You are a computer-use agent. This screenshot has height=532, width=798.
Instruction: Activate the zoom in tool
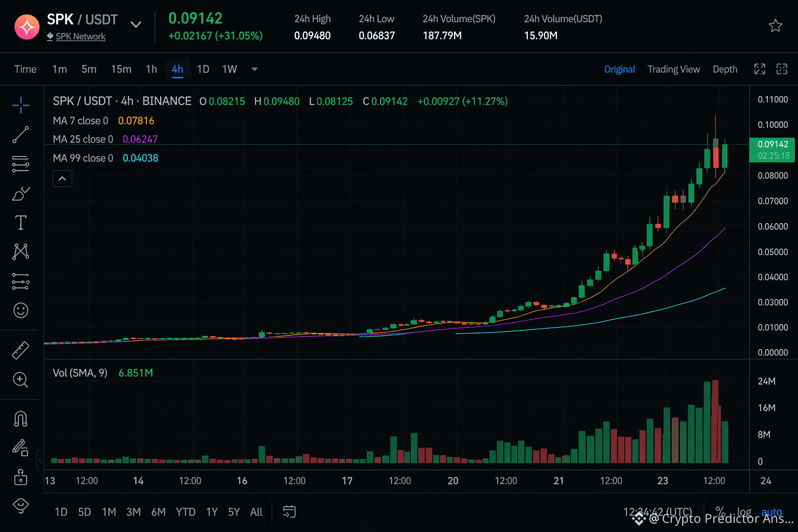pos(21,380)
